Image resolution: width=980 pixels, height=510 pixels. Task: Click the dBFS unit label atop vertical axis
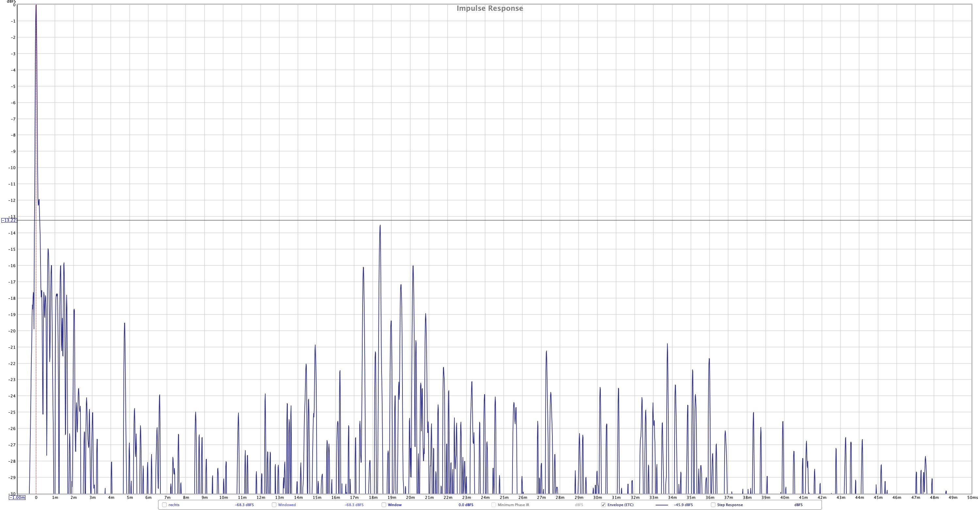click(x=11, y=2)
